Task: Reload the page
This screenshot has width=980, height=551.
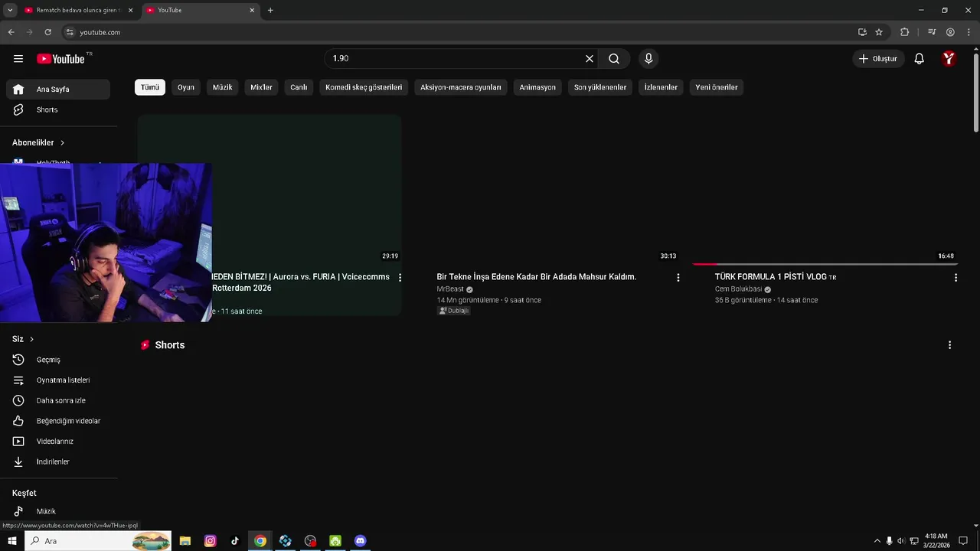Action: click(x=47, y=32)
